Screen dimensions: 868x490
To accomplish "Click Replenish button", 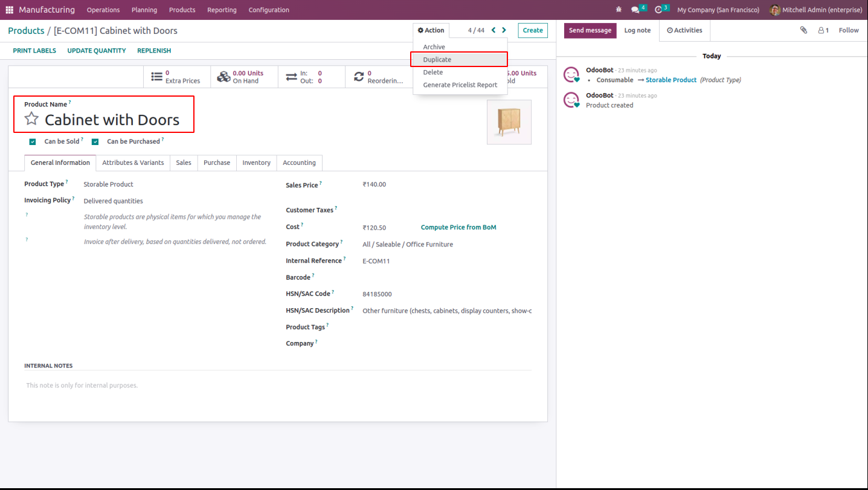I will coord(154,51).
